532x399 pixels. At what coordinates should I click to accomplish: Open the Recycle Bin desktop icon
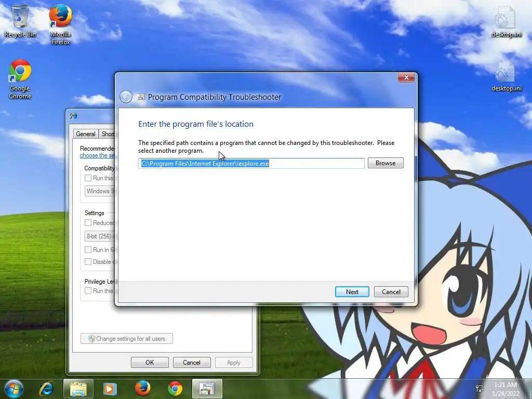[20, 21]
